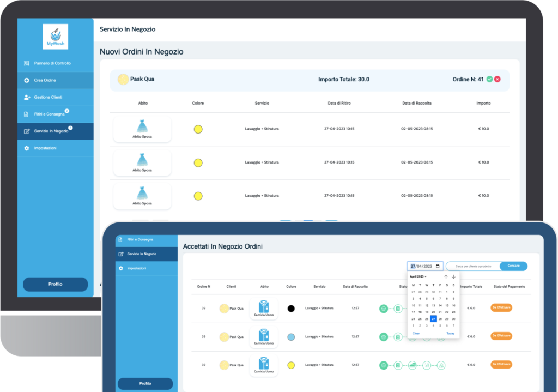
Task: Open Impostazioni in desktop sidebar
Action: [55, 148]
